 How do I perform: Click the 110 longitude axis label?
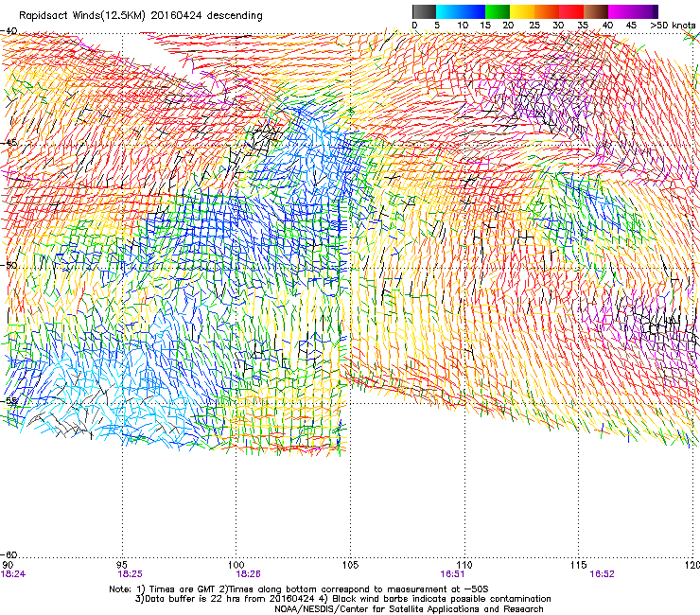(464, 565)
